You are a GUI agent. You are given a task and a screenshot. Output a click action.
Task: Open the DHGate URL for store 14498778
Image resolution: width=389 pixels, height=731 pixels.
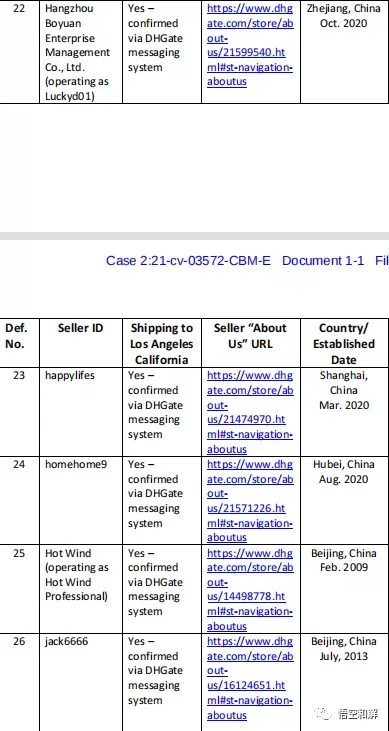(x=250, y=589)
